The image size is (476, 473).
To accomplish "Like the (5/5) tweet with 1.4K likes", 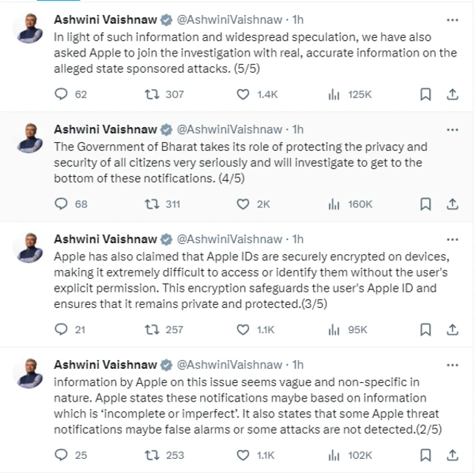I will pyautogui.click(x=243, y=94).
